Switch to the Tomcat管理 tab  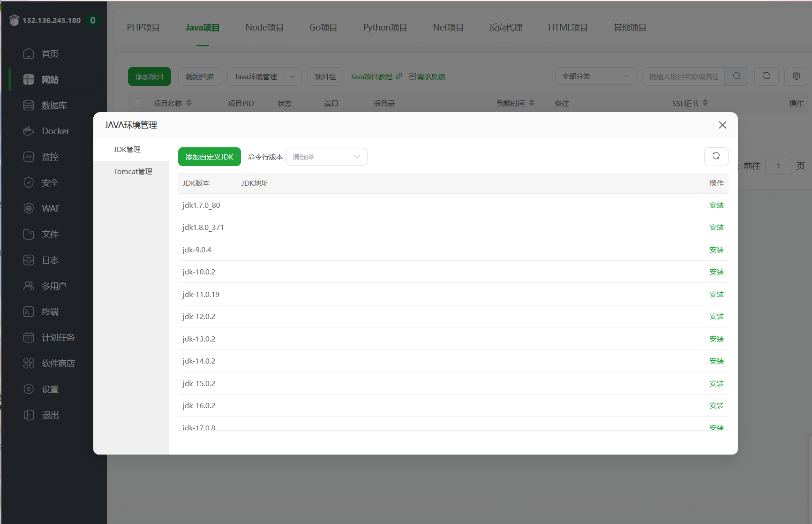pyautogui.click(x=133, y=172)
